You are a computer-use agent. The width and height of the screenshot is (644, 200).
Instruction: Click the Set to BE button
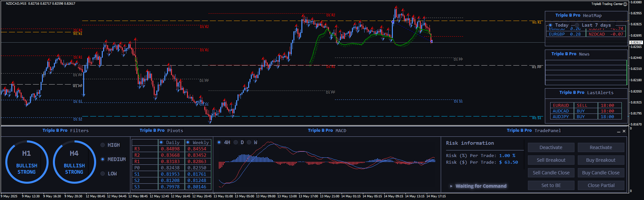pyautogui.click(x=551, y=185)
